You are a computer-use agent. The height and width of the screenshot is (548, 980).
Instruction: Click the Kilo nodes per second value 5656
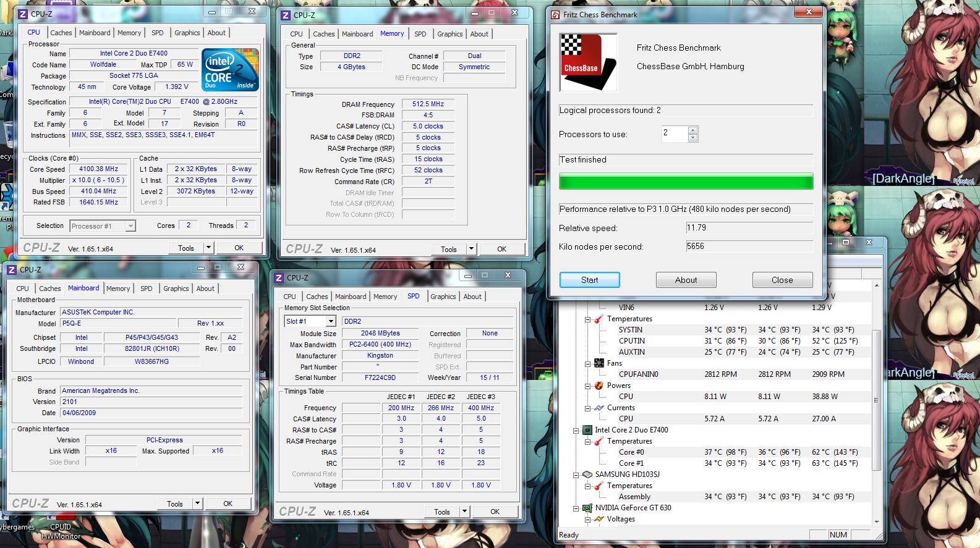click(x=749, y=247)
